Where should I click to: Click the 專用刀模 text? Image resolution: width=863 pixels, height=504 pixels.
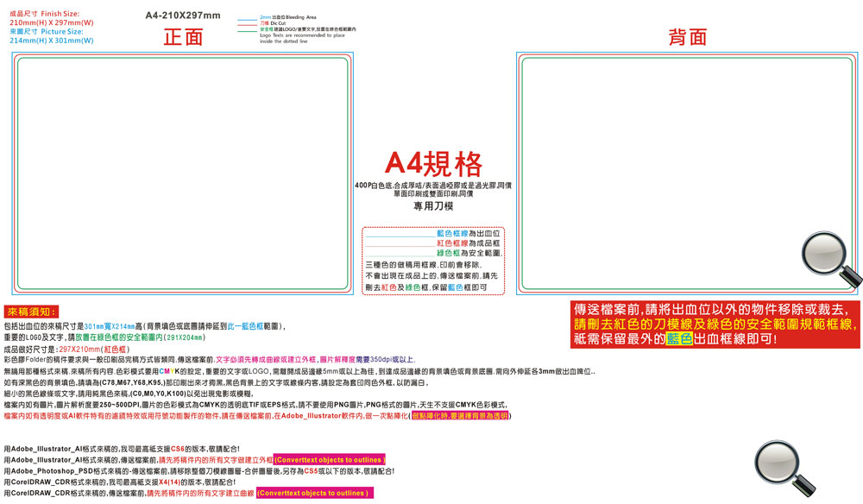[x=433, y=206]
